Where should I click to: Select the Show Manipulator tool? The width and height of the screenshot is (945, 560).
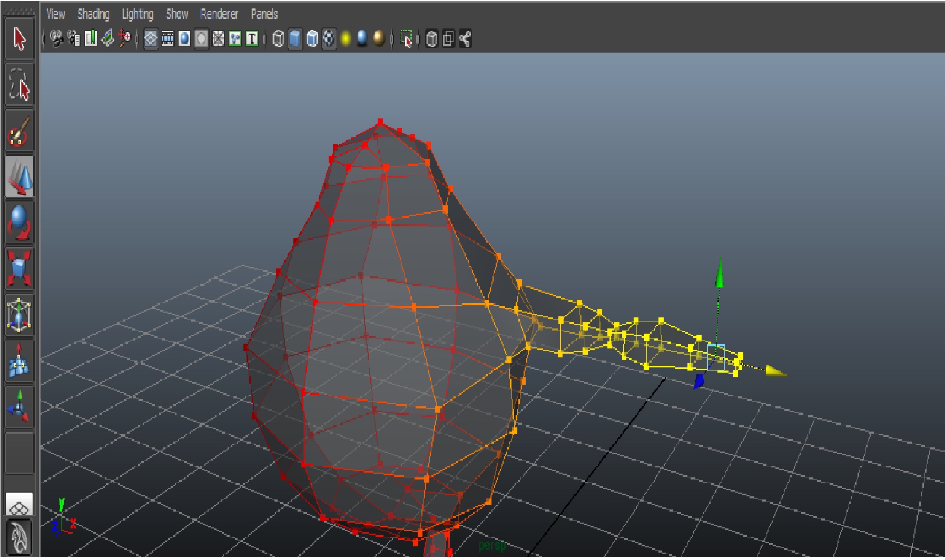click(x=19, y=407)
